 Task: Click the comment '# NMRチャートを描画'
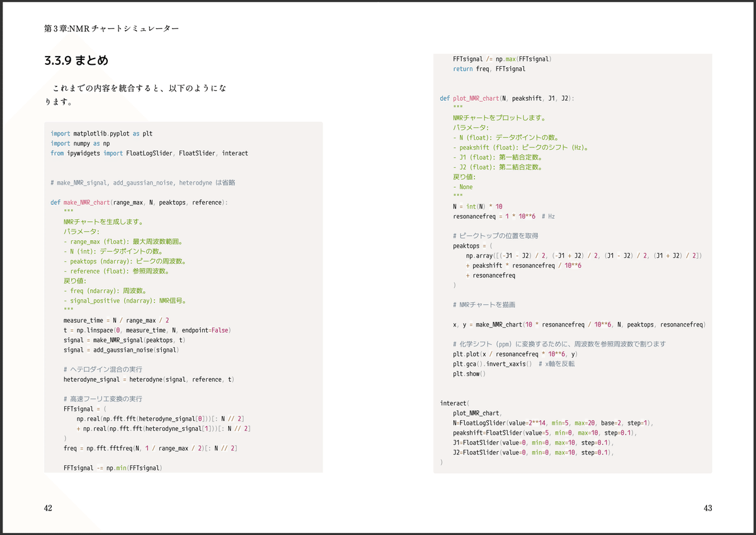tap(484, 304)
